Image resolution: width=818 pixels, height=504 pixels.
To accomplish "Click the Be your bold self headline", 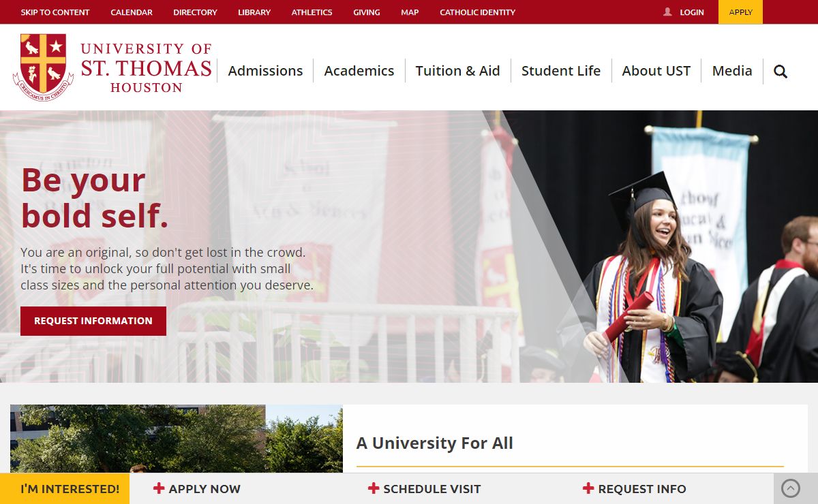I will (95, 198).
